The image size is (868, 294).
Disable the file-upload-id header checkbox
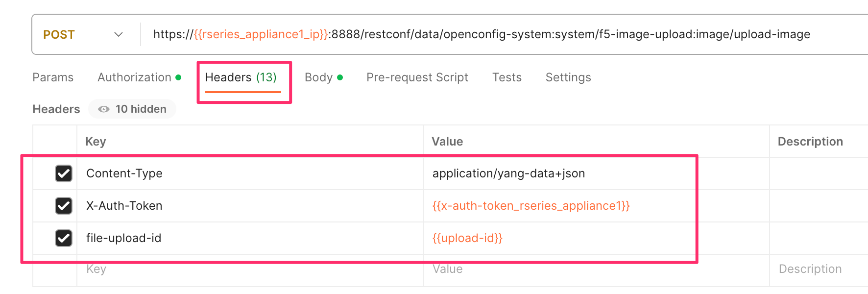tap(64, 238)
